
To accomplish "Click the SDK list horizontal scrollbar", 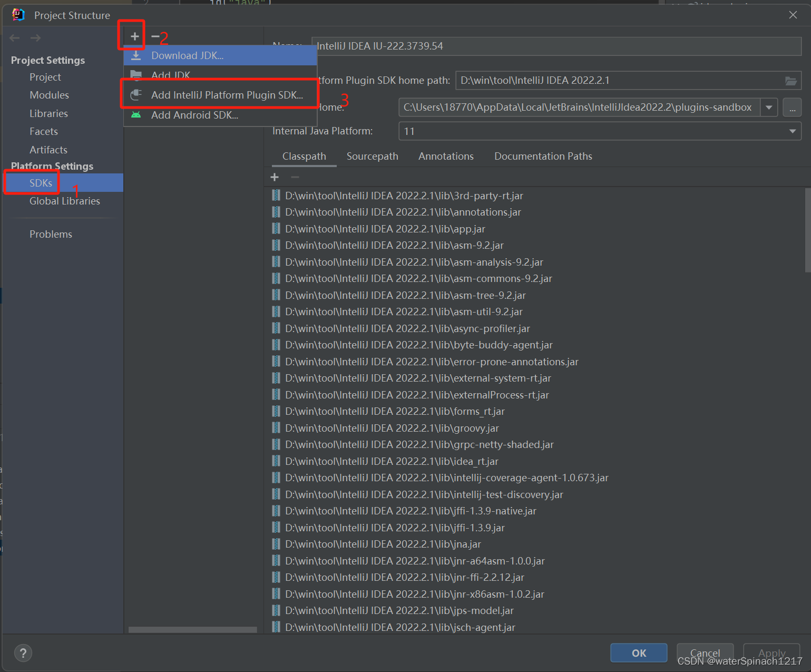I will click(193, 630).
